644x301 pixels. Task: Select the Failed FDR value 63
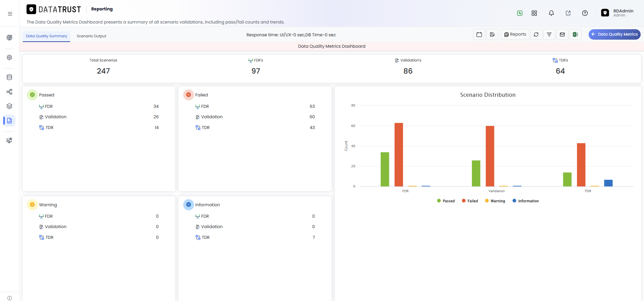point(312,106)
